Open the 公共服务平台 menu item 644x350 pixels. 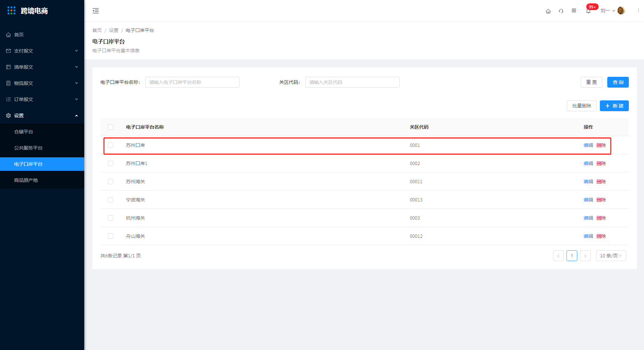(42, 148)
